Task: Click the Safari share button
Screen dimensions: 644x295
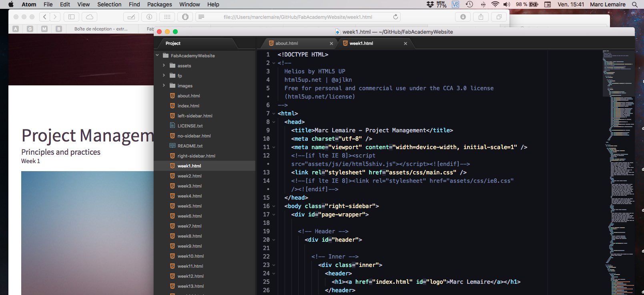Action: [x=481, y=17]
